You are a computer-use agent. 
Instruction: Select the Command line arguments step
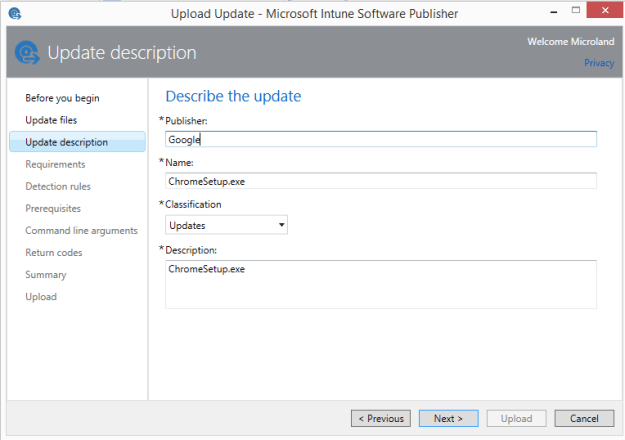[81, 230]
